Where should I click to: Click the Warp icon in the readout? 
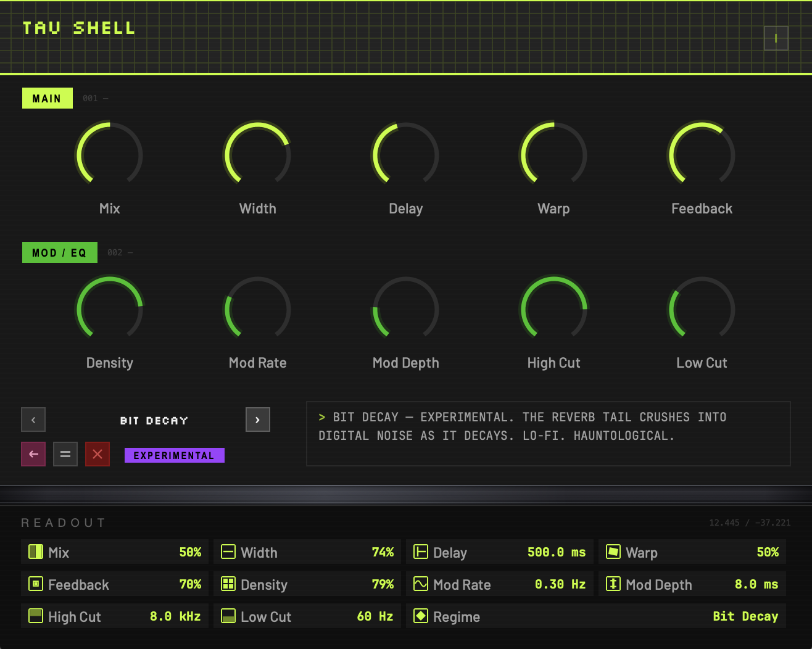pyautogui.click(x=613, y=552)
